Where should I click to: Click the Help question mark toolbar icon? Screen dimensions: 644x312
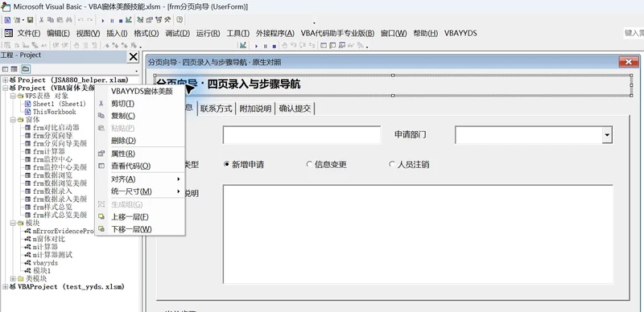coord(180,20)
